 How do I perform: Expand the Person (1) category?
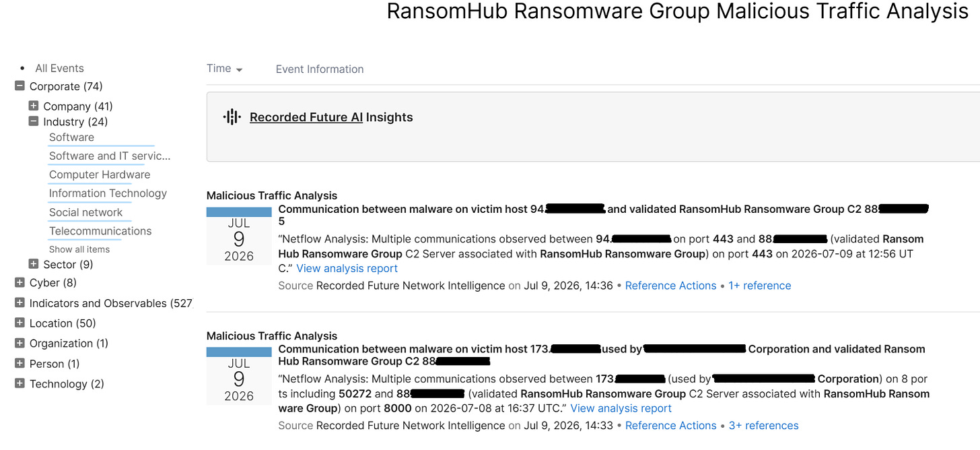[20, 364]
